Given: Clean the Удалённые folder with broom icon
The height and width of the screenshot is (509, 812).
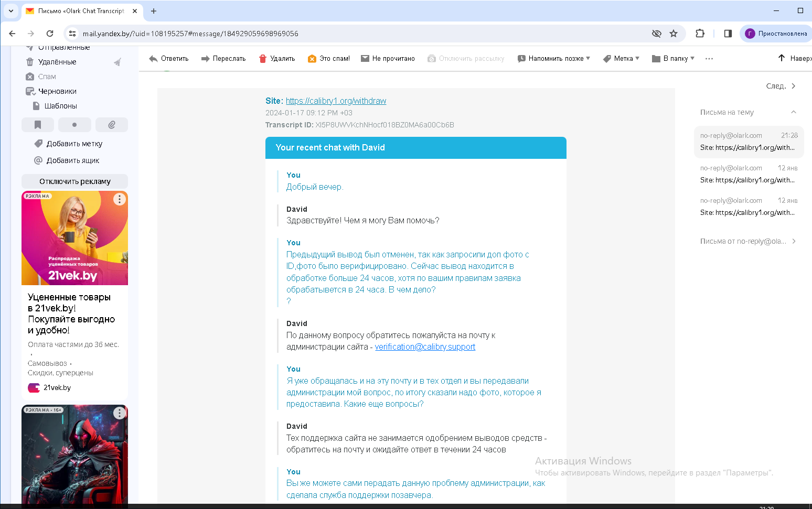Looking at the screenshot, I should click(x=117, y=62).
